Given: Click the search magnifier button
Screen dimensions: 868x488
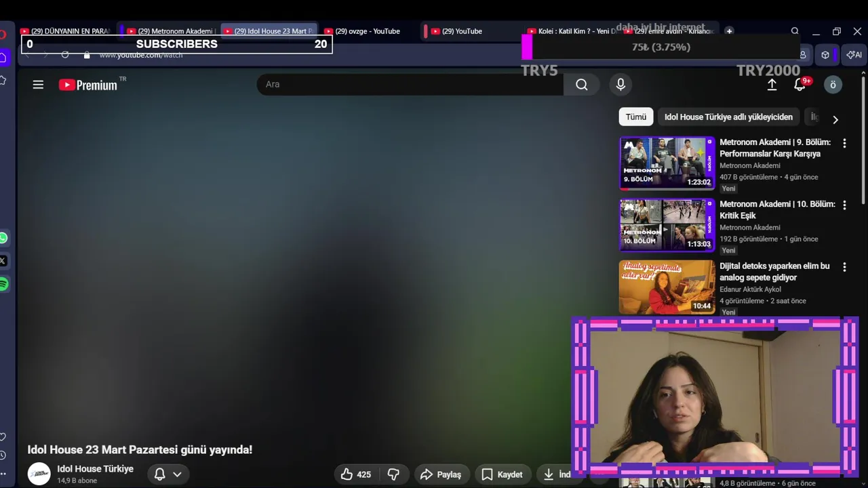Looking at the screenshot, I should [582, 84].
